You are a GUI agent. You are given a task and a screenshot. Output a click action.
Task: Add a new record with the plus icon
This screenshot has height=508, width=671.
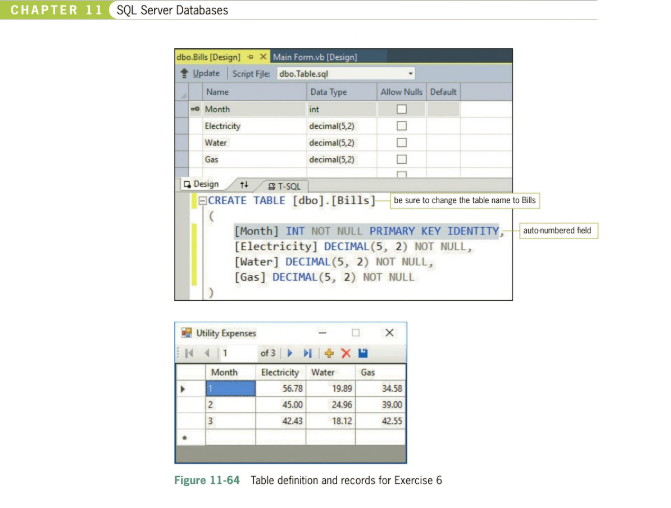[x=329, y=353]
